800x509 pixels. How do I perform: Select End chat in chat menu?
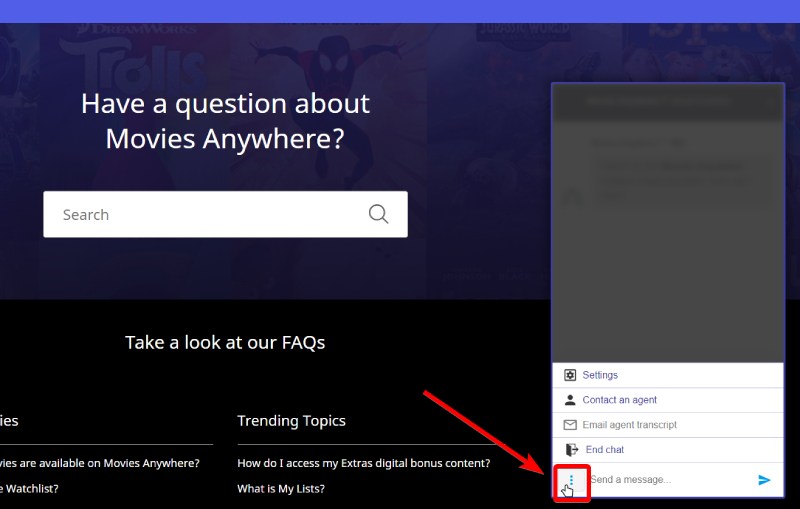668,450
